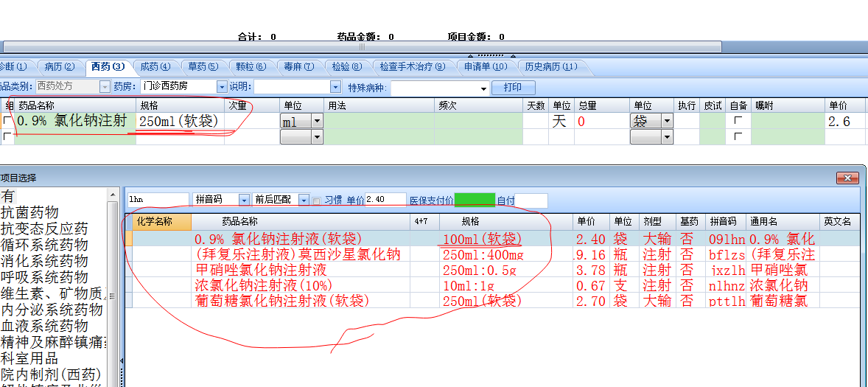The image size is (868, 387).
Task: Open the ml unit dropdown in first row
Action: point(317,121)
